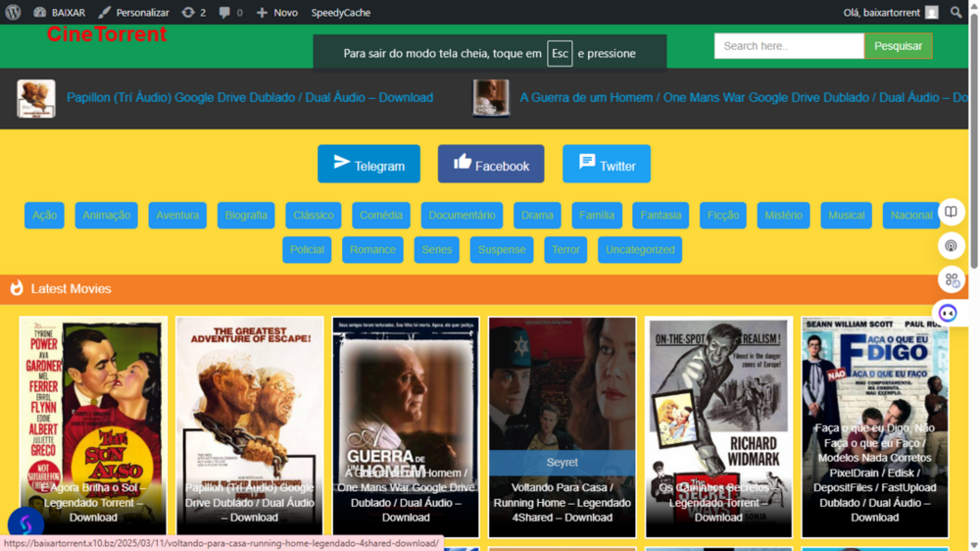Select the Aventura category
This screenshot has height=551, width=980.
tap(177, 215)
